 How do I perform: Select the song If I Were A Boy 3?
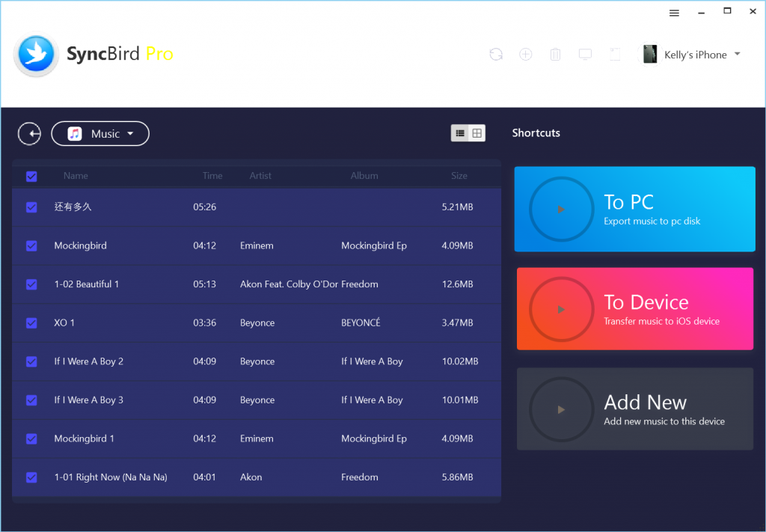point(88,400)
